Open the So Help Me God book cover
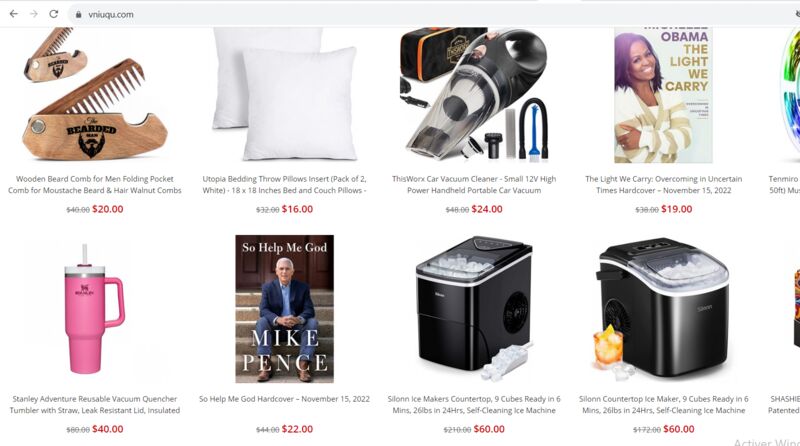The width and height of the screenshot is (800, 446). [284, 309]
